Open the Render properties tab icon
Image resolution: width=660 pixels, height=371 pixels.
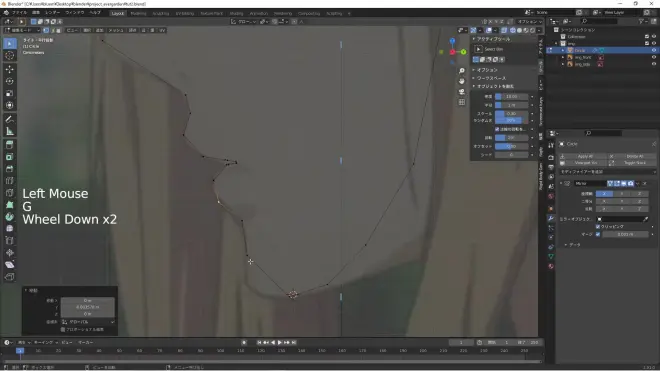pyautogui.click(x=551, y=157)
